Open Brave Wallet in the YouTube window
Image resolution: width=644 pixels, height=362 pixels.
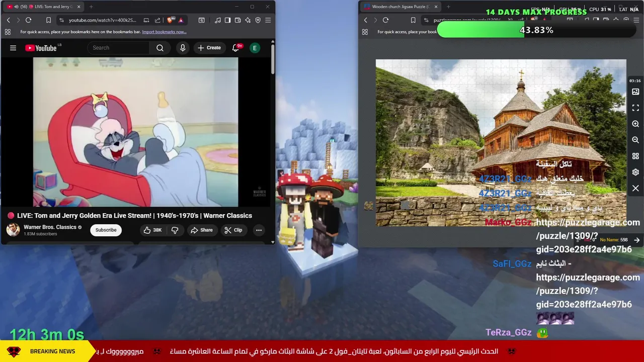pos(237,20)
